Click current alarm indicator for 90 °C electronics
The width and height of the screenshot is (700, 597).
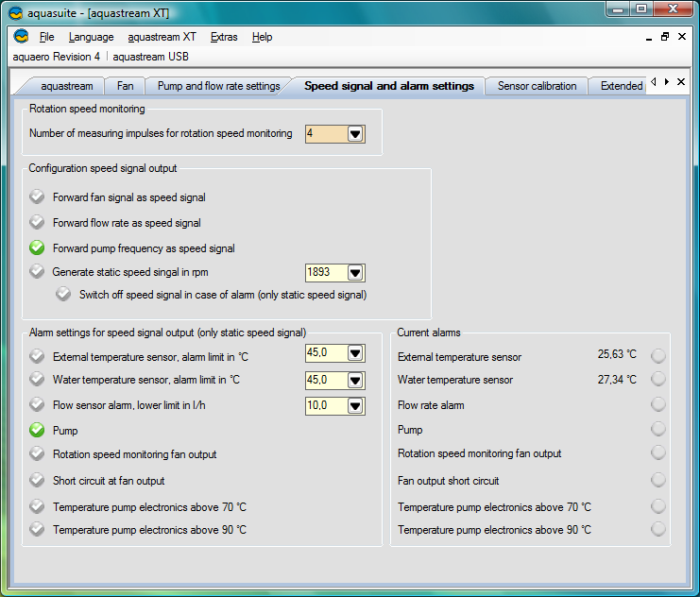[658, 529]
